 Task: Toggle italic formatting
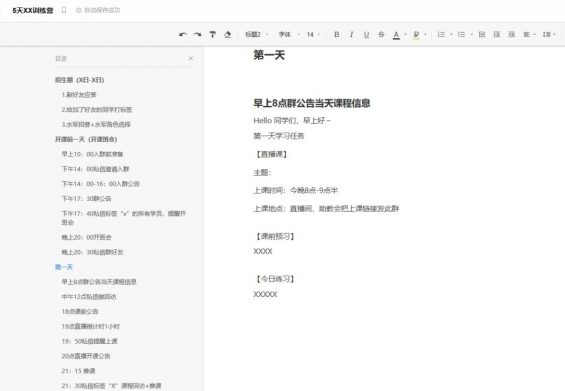pos(351,35)
